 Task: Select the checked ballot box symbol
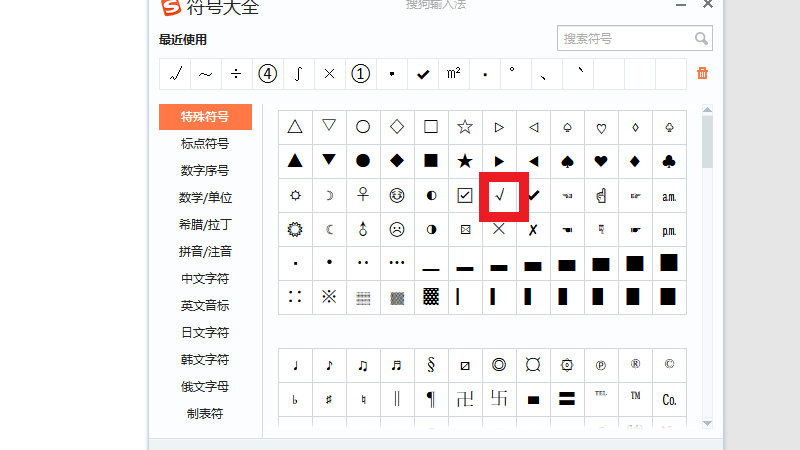point(465,195)
